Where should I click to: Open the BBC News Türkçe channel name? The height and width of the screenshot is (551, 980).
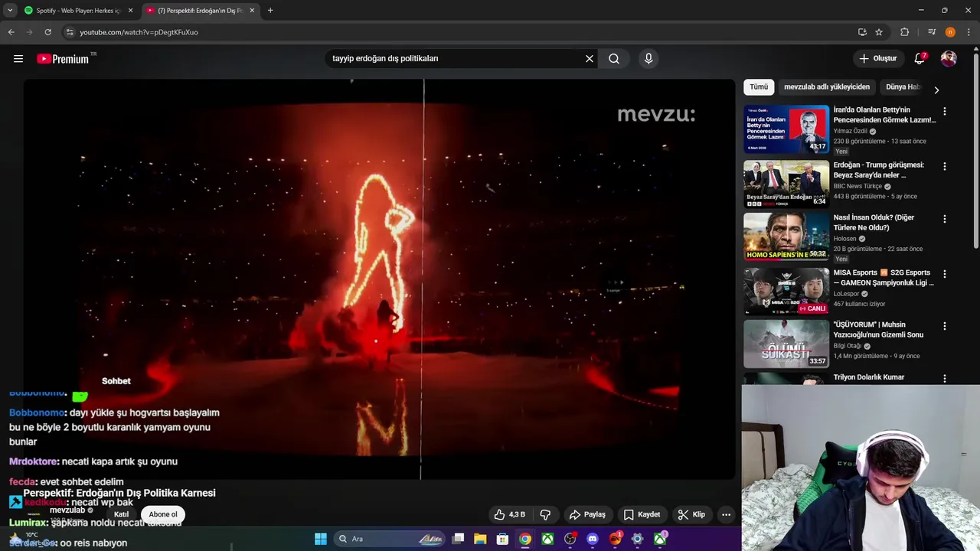tap(857, 186)
